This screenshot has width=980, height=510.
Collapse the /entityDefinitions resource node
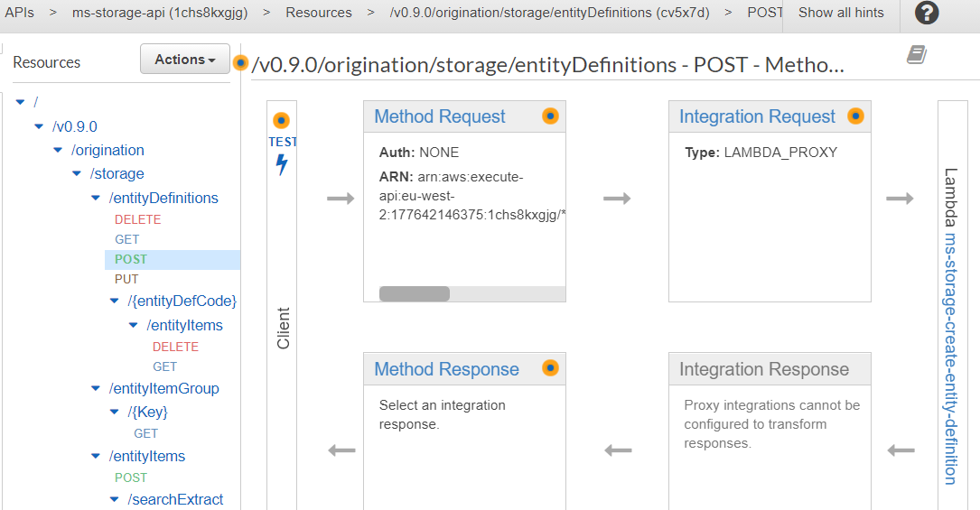pyautogui.click(x=97, y=198)
